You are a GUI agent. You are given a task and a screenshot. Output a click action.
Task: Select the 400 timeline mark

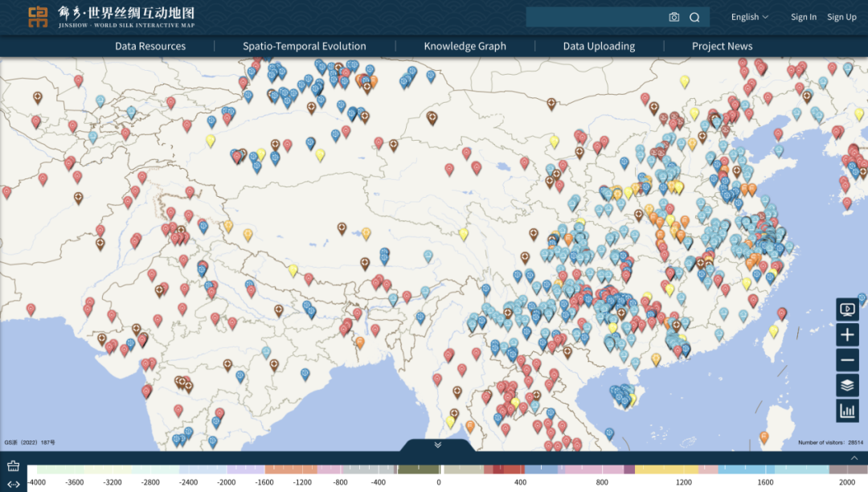tap(520, 482)
